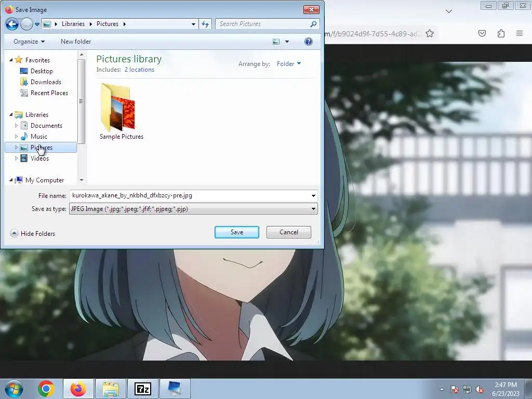Viewport: 532px width, 399px height.
Task: Open recent pages dropdown next to Forward
Action: [37, 24]
